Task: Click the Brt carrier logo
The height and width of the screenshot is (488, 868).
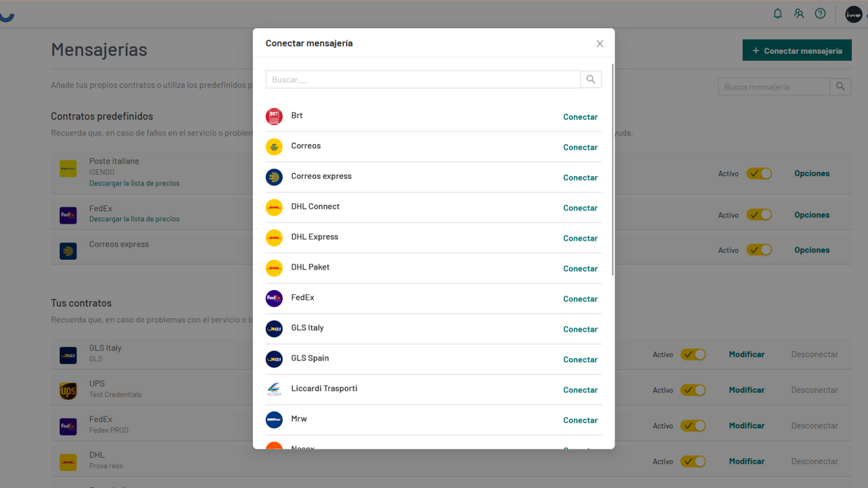Action: pyautogui.click(x=274, y=117)
